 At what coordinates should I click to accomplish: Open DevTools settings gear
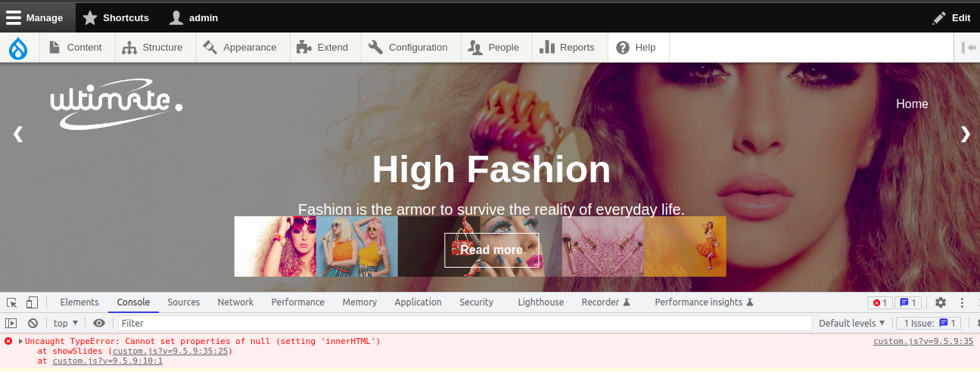940,302
